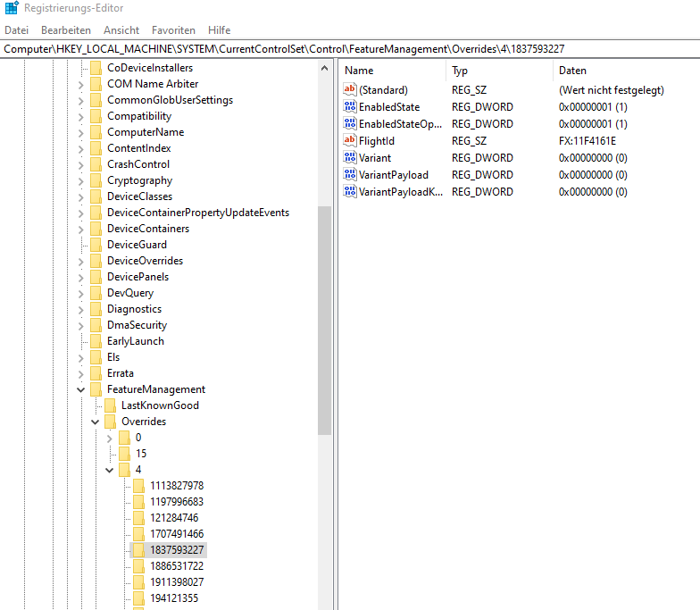This screenshot has height=610, width=700.
Task: Select the DmaSecurity key
Action: click(137, 325)
